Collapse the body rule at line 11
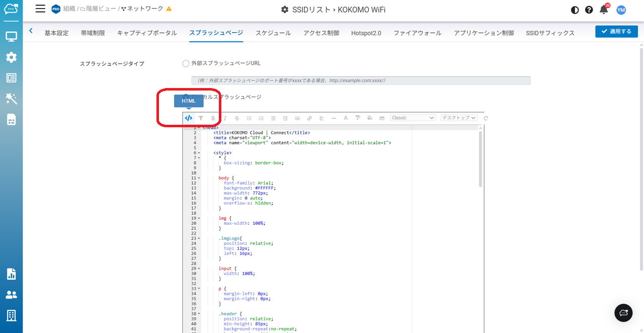This screenshot has height=333, width=644. pyautogui.click(x=199, y=178)
